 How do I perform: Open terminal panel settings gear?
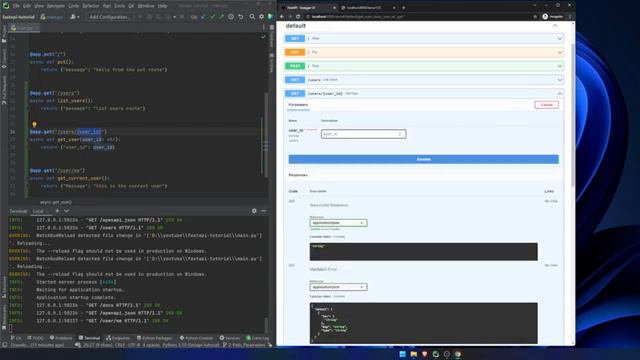tap(254, 211)
